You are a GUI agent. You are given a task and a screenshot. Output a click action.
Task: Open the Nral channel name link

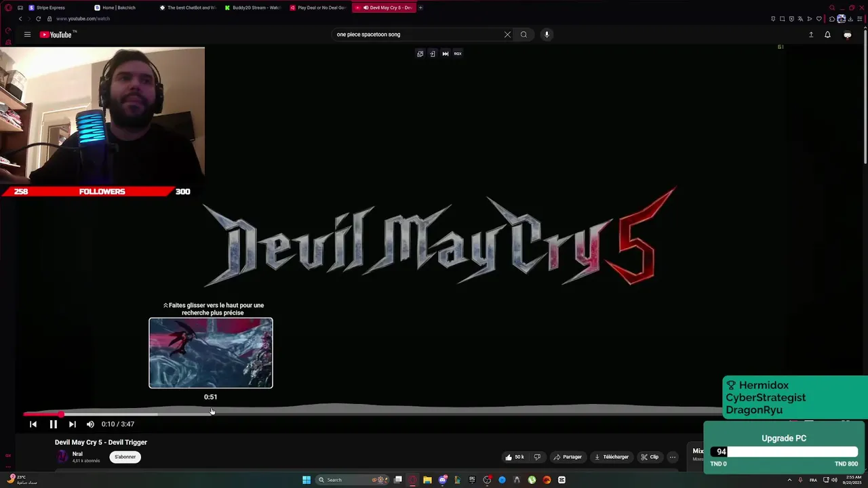[x=77, y=454]
